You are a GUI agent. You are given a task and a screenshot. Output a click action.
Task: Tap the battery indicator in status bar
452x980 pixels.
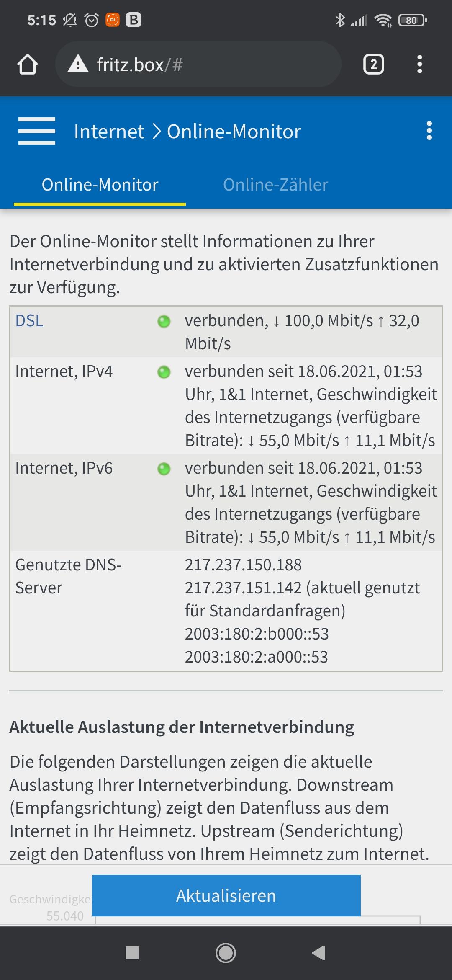click(x=412, y=20)
